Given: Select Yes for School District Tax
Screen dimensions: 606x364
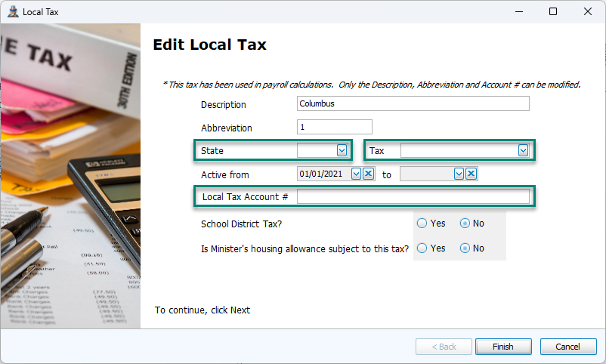Looking at the screenshot, I should point(422,224).
